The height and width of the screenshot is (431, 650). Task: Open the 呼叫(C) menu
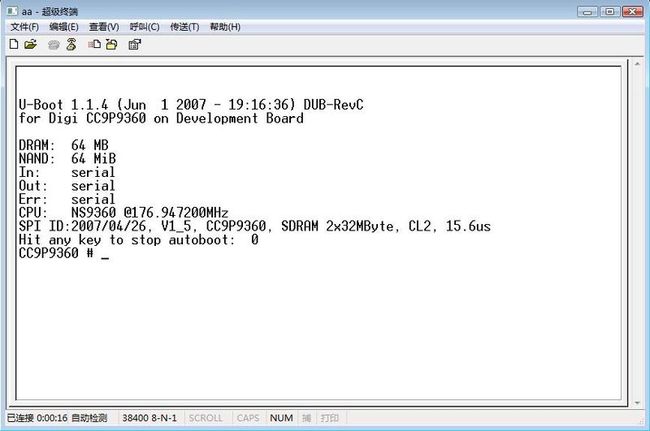[x=144, y=27]
